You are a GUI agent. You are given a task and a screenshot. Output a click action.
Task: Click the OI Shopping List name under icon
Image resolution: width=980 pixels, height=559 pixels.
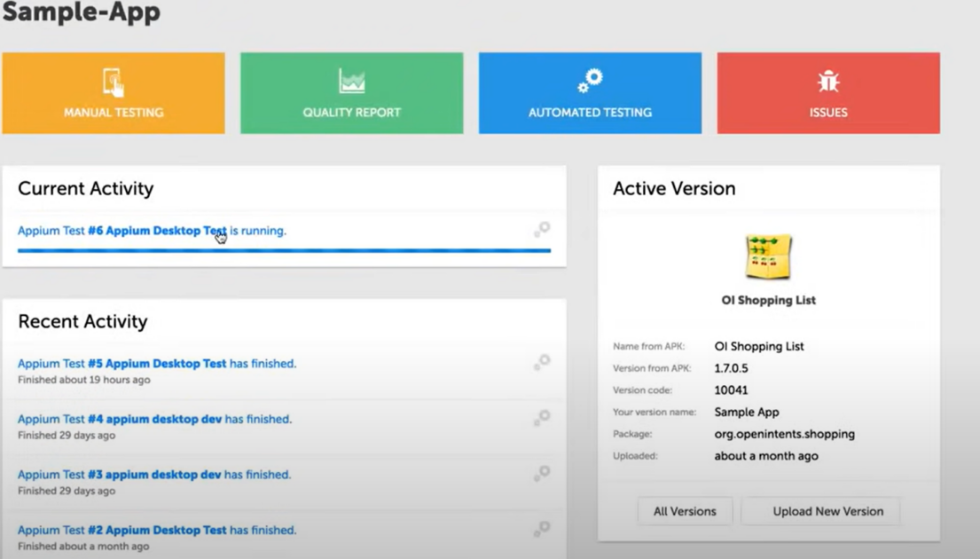(768, 300)
